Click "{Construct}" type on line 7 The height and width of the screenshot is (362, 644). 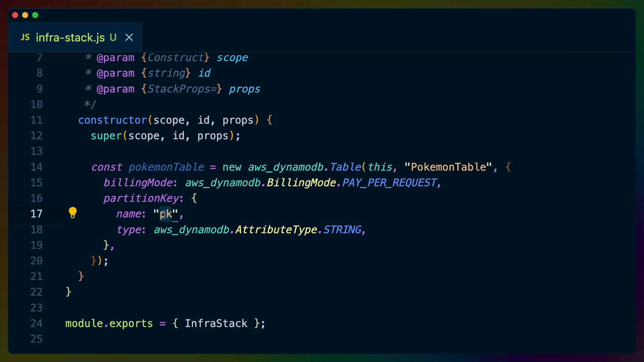point(175,58)
